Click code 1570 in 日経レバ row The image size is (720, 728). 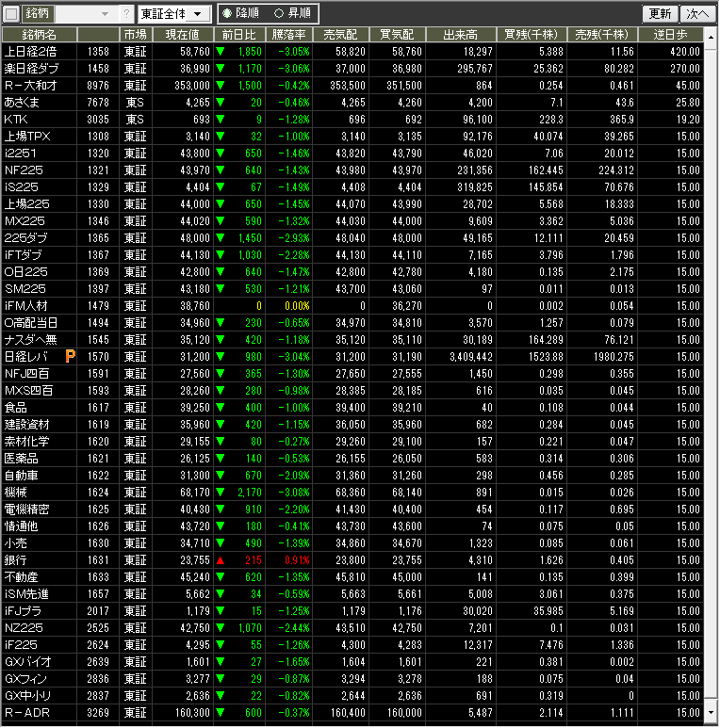tap(98, 357)
